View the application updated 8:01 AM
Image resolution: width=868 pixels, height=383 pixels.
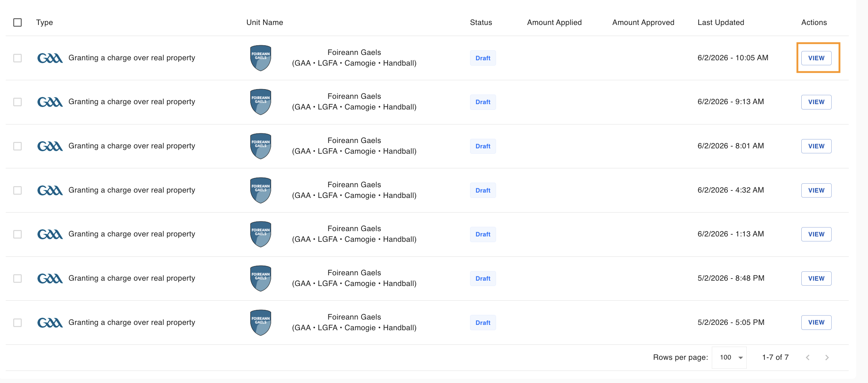click(816, 146)
